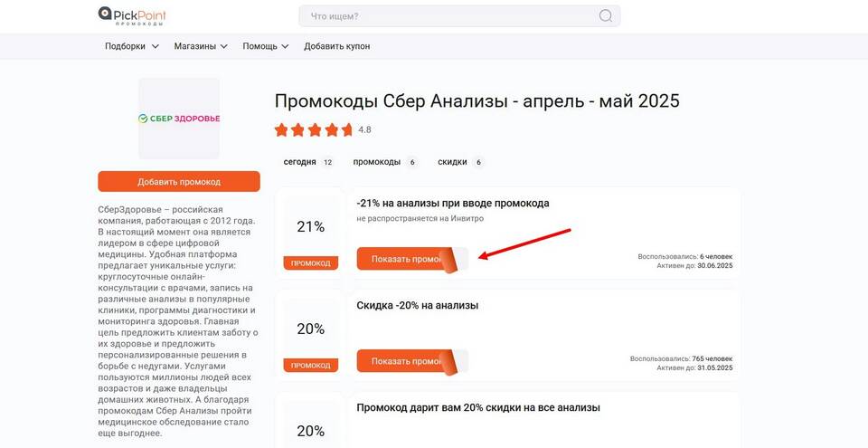Click the Сбер Здоровье store logo
Screen dimensions: 868x448
click(179, 118)
